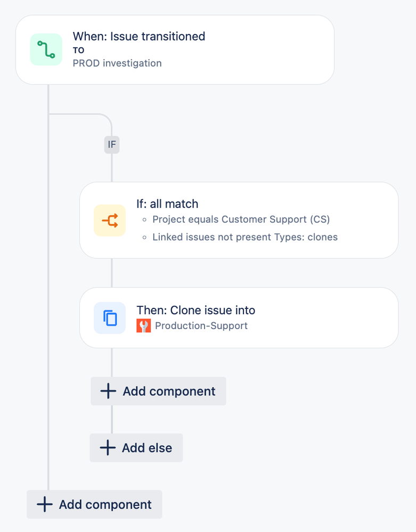Add a component at the rule bottom
The height and width of the screenshot is (532, 416).
click(x=94, y=504)
